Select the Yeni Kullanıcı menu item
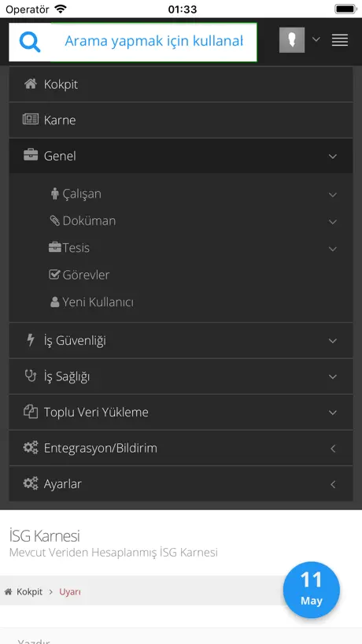 click(x=91, y=302)
